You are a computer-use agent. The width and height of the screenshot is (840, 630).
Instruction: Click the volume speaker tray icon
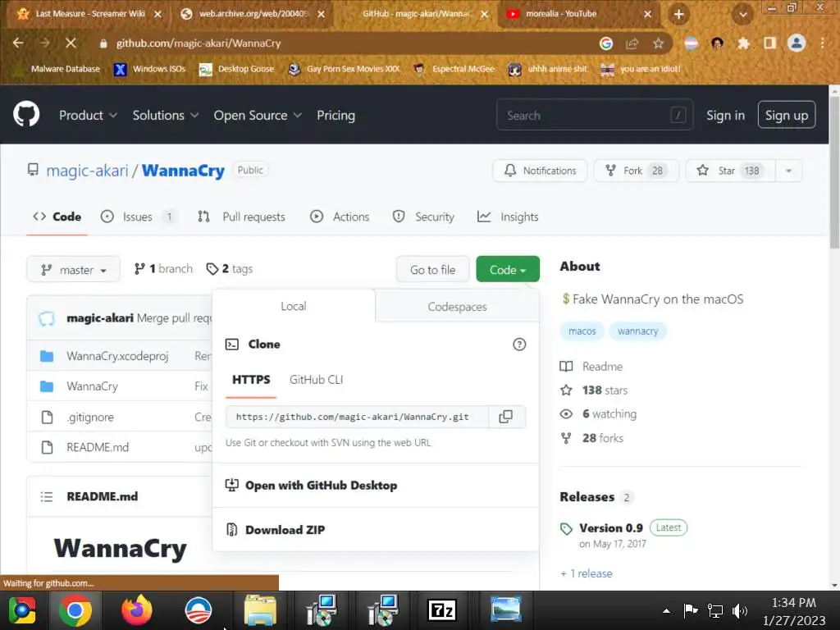tap(740, 610)
